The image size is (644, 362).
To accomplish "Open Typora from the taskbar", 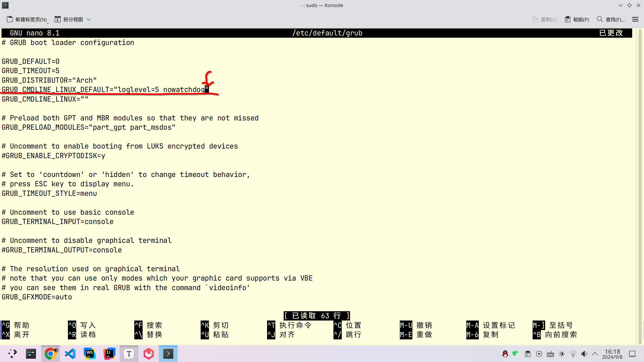I will pos(129,354).
